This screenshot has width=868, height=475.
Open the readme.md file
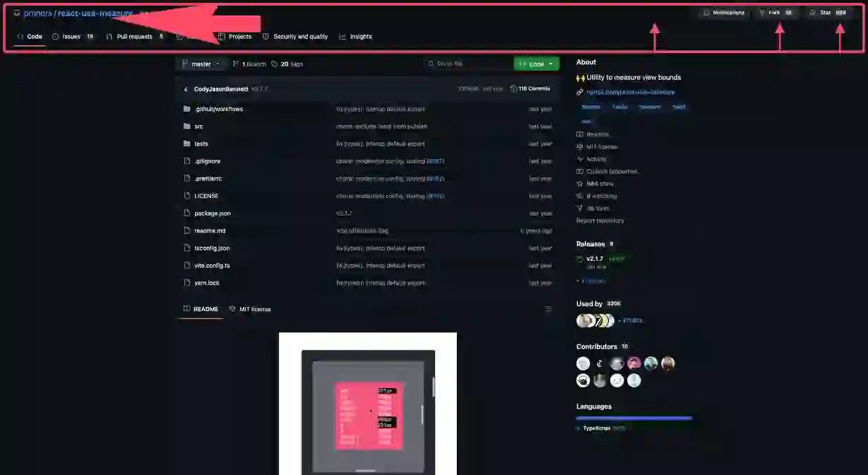click(210, 230)
